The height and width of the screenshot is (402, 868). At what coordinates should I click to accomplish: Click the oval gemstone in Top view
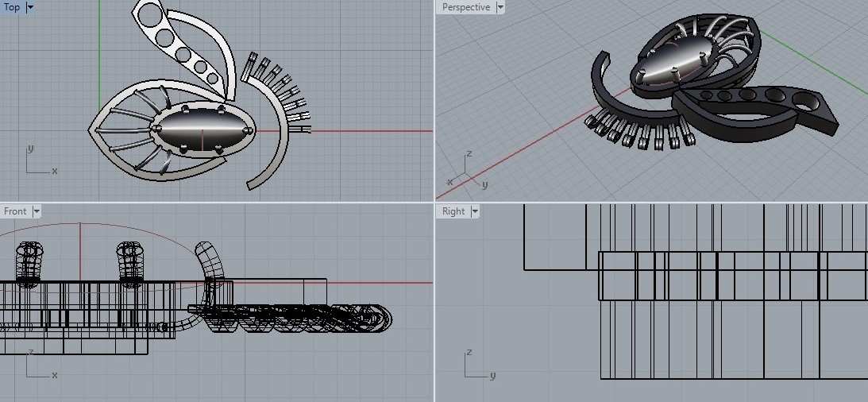point(202,130)
